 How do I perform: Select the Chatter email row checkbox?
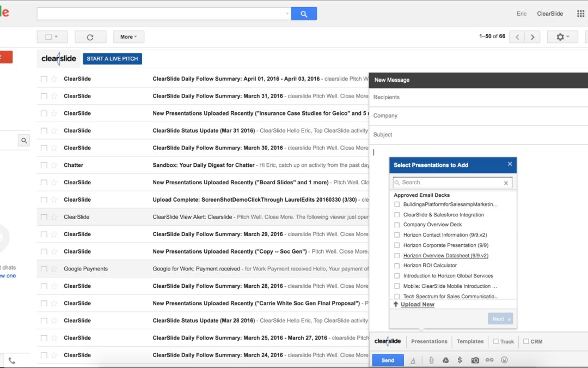[x=44, y=165]
